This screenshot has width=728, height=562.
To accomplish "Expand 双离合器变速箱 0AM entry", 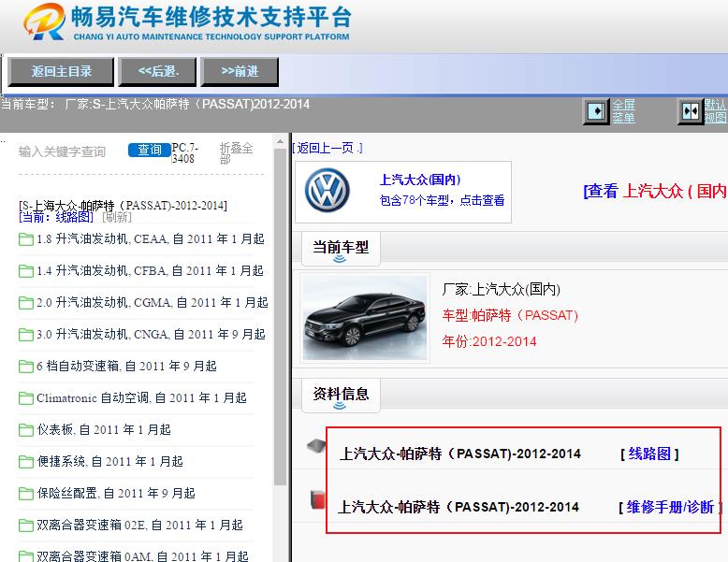I will (142, 556).
